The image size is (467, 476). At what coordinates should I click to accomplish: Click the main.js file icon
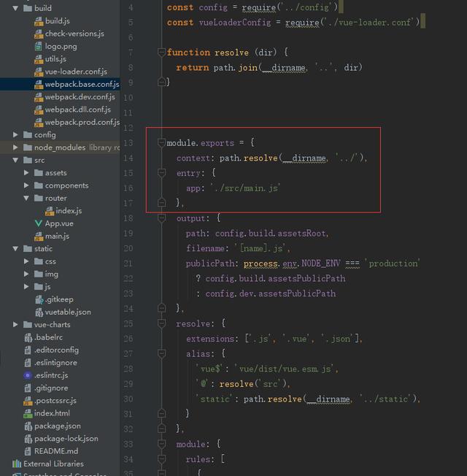pyautogui.click(x=39, y=237)
